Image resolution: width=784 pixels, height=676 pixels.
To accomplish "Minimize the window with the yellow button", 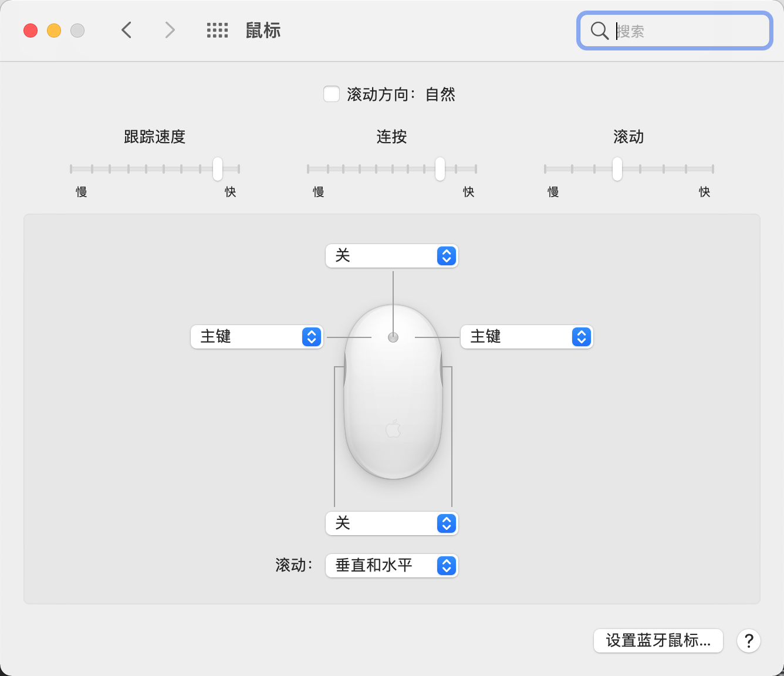I will (x=54, y=31).
